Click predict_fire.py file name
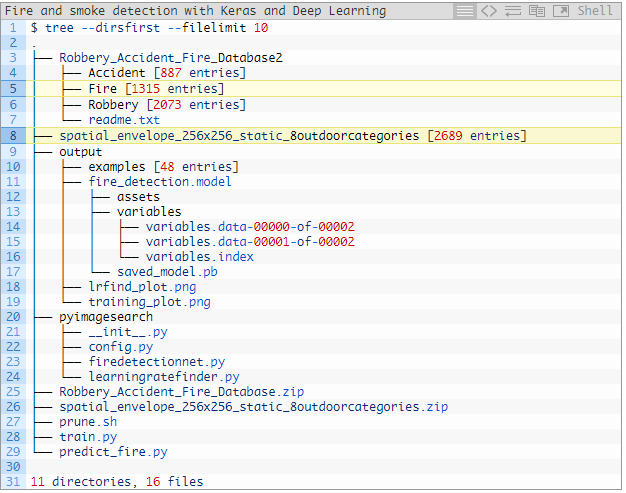The width and height of the screenshot is (626, 493). [x=113, y=452]
